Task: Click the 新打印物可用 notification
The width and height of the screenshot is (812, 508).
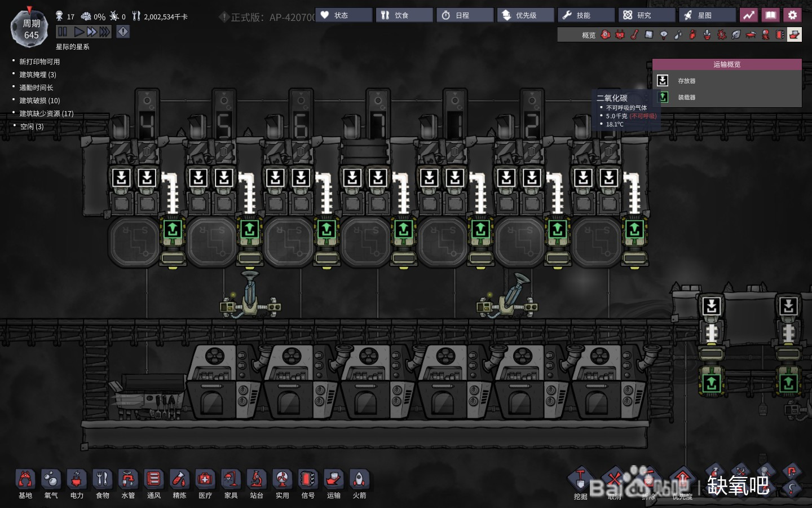Action: point(39,62)
